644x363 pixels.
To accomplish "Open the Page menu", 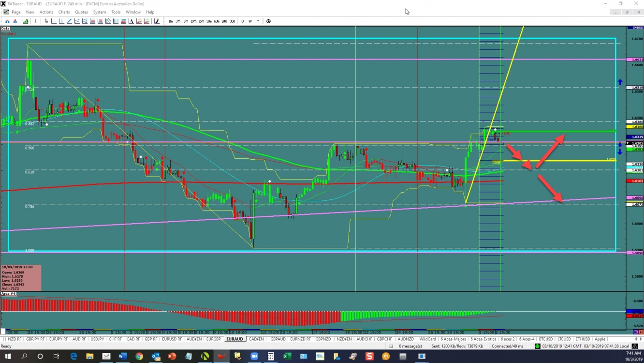I will [x=16, y=12].
